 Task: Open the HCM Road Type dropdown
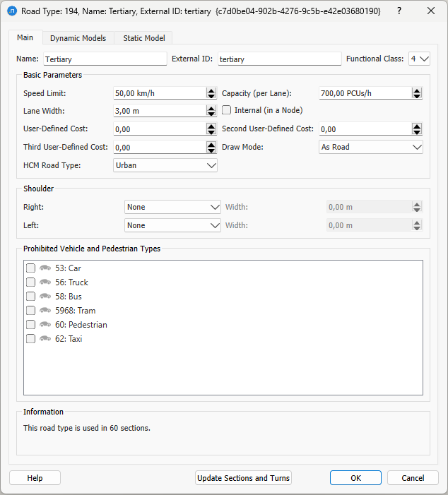(x=165, y=165)
